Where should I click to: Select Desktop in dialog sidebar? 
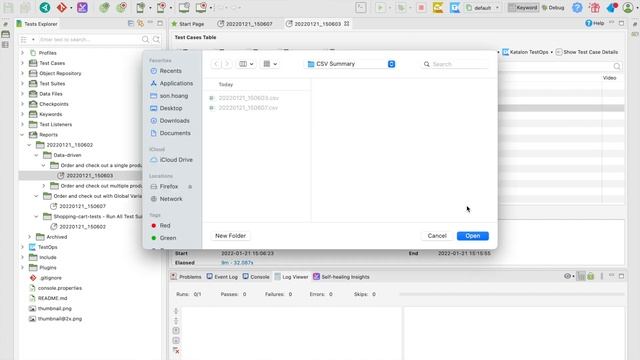[167, 108]
